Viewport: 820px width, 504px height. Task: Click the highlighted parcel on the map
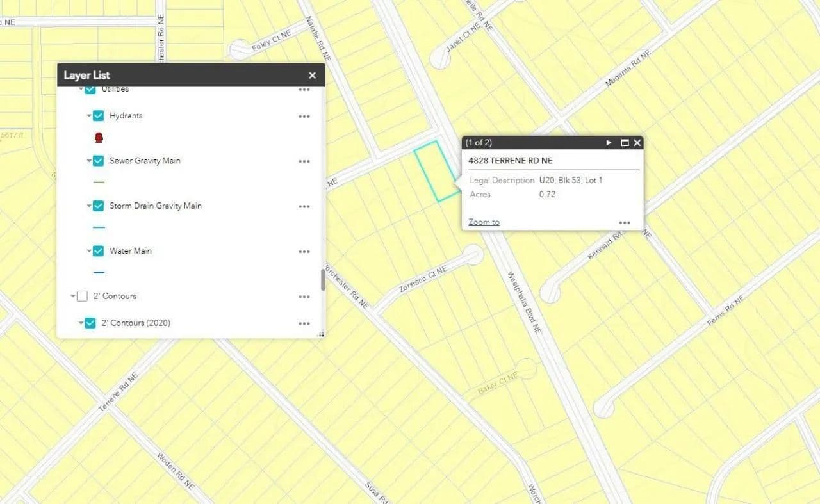click(434, 170)
